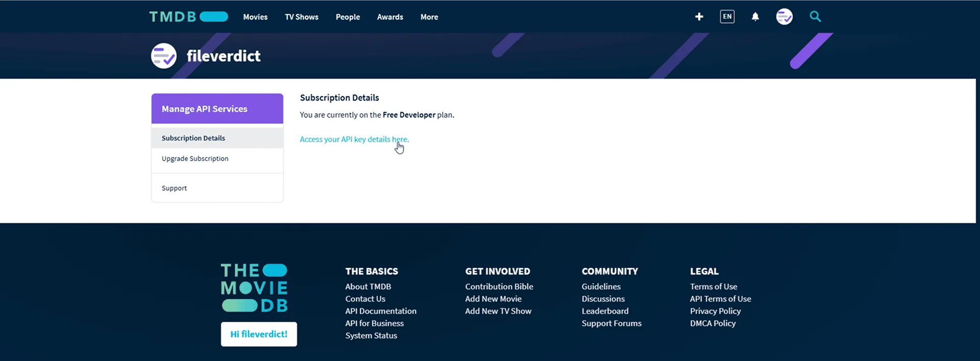Open API Terms of Use footer link

pyautogui.click(x=720, y=299)
